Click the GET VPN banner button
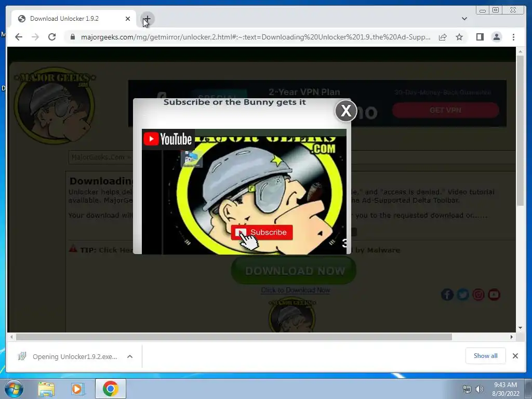Image resolution: width=532 pixels, height=399 pixels. pos(445,110)
